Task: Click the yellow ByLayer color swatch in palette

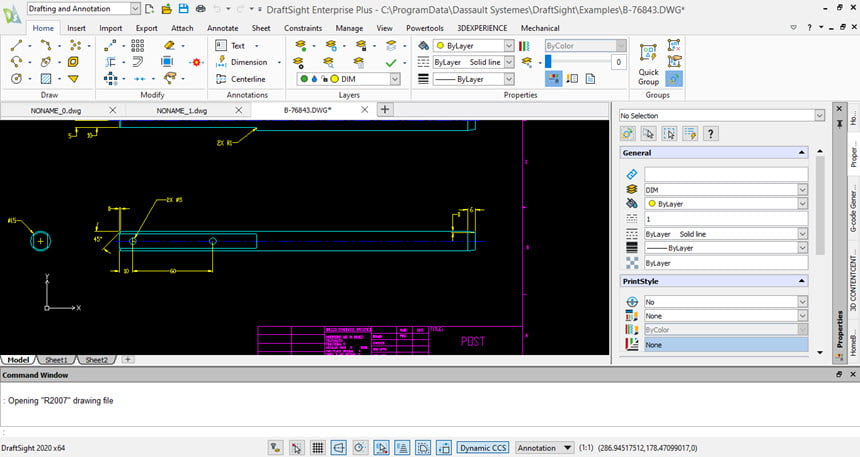Action: [x=652, y=204]
